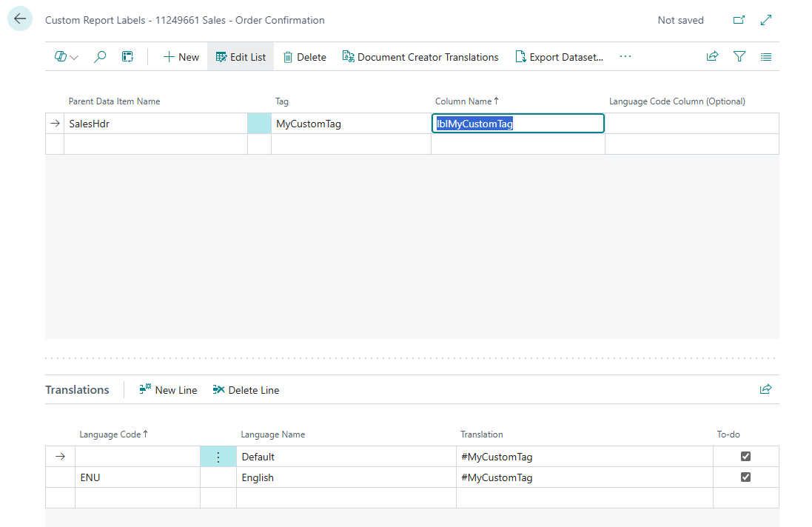The image size is (812, 527).
Task: Edit the English translation #MyCustomTag
Action: click(584, 477)
